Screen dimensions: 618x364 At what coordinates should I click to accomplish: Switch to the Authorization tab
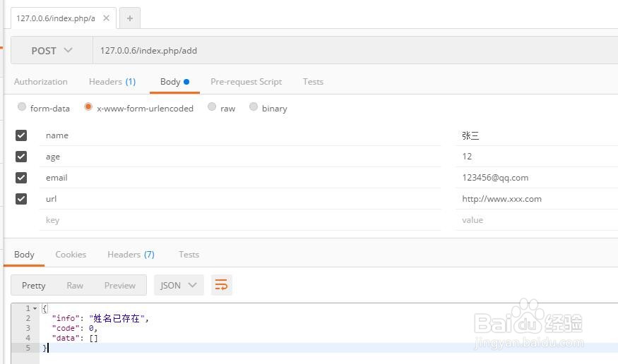41,82
